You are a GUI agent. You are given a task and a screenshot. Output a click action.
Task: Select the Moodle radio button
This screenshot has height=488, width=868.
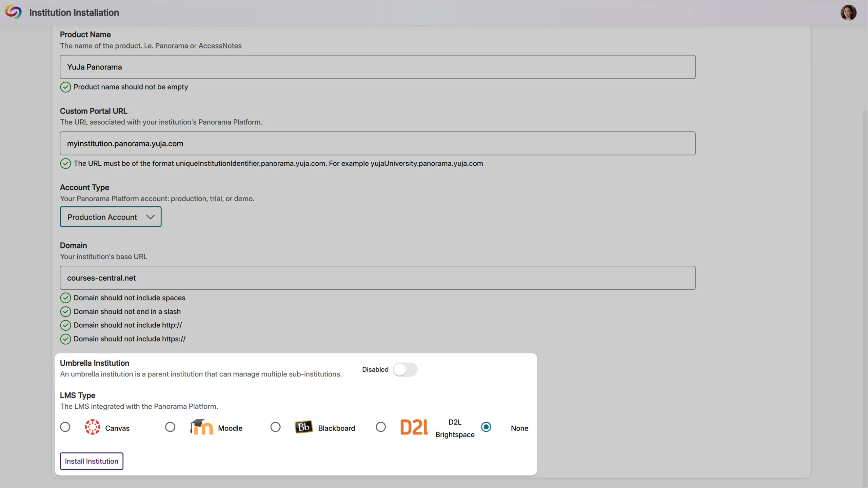pyautogui.click(x=170, y=427)
